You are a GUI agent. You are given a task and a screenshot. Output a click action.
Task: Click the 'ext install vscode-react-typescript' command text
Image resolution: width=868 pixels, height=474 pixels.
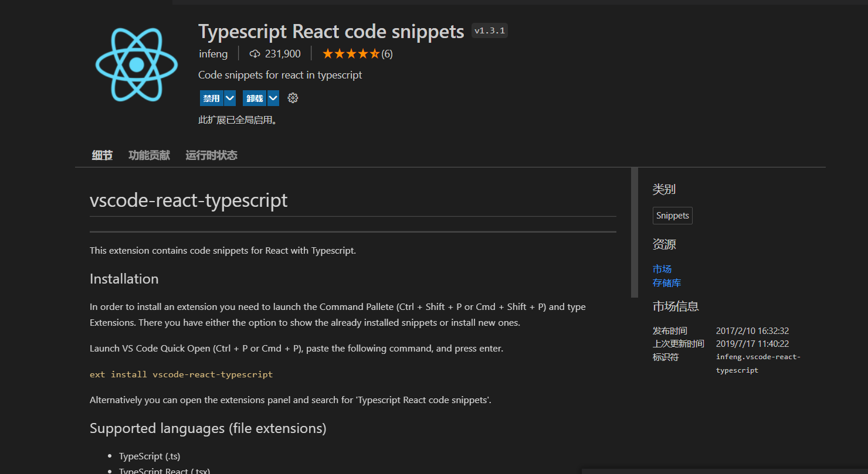[181, 374]
